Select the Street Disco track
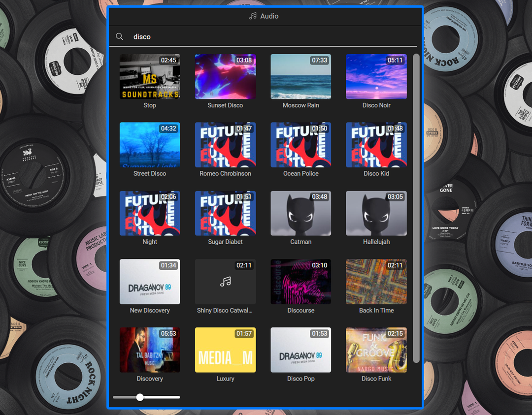The image size is (532, 415). pos(150,145)
